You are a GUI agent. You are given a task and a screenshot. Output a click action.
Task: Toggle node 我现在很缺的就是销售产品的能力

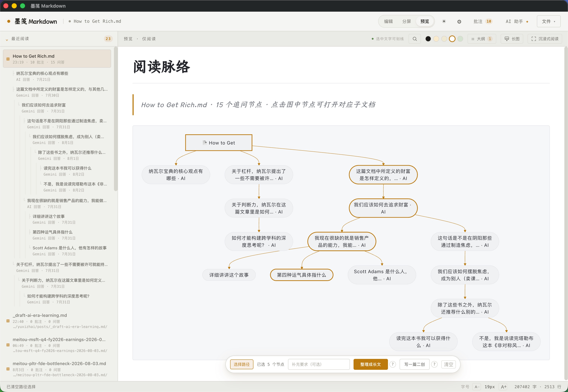(x=342, y=241)
